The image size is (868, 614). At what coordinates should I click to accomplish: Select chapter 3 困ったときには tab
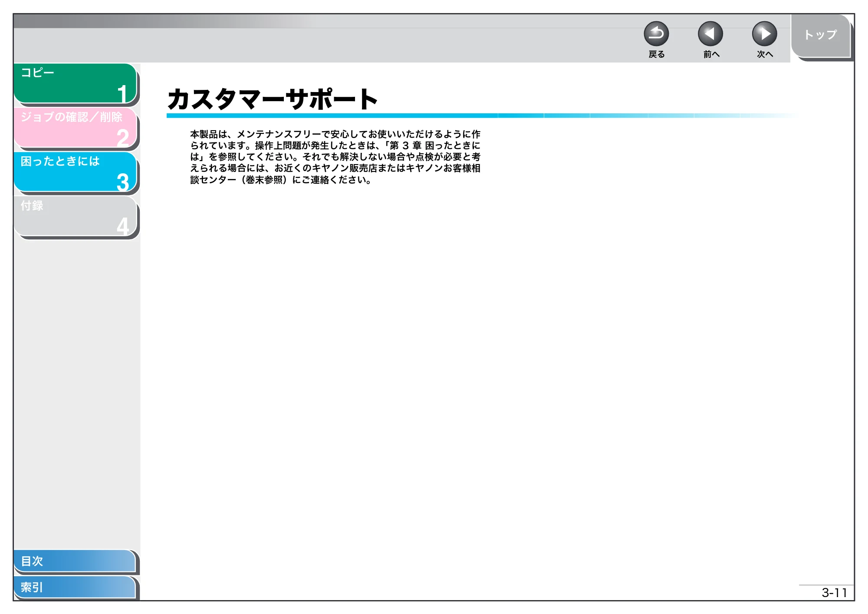[76, 172]
